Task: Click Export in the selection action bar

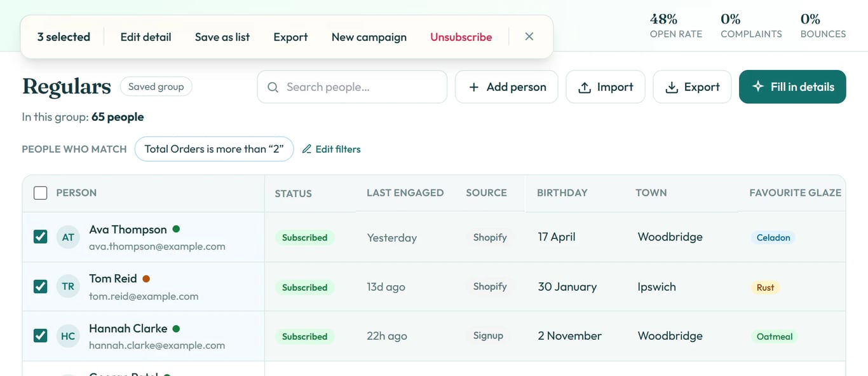Action: 290,37
